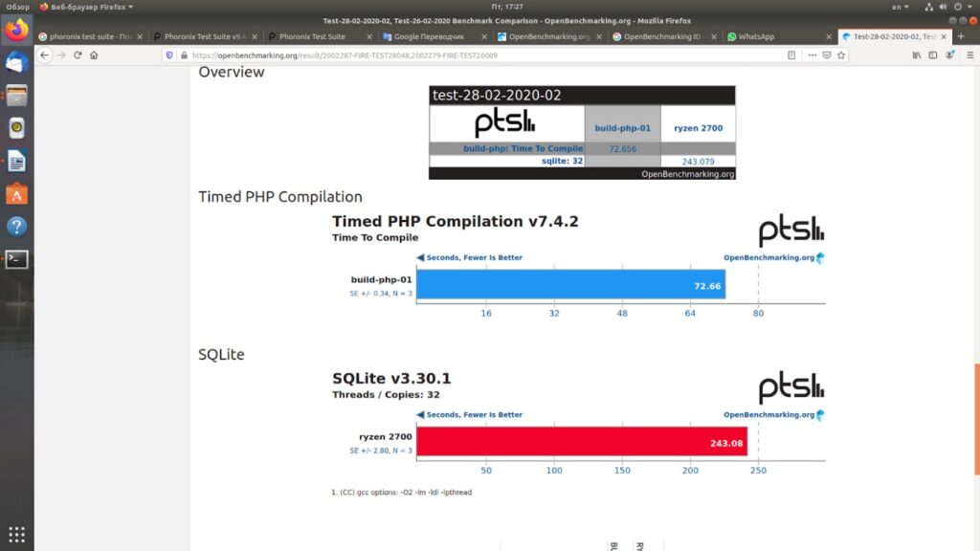Open the en keyboard layout dropdown
The width and height of the screenshot is (980, 551).
[900, 7]
